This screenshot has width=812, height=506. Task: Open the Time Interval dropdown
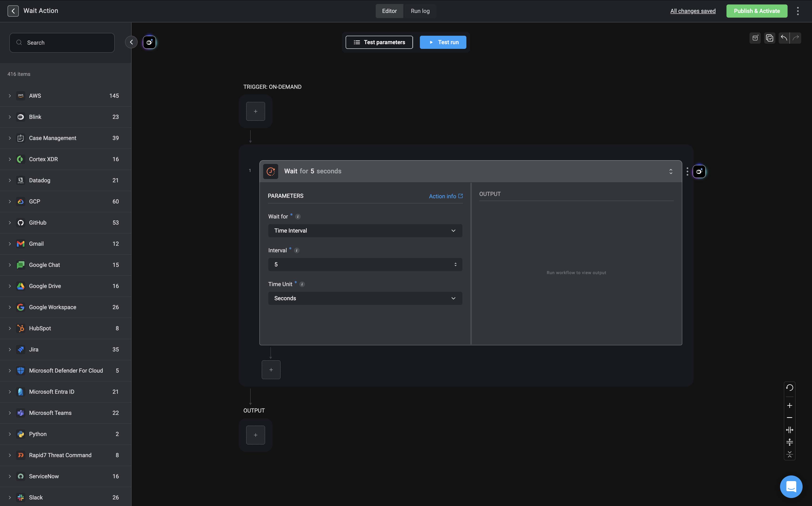365,231
